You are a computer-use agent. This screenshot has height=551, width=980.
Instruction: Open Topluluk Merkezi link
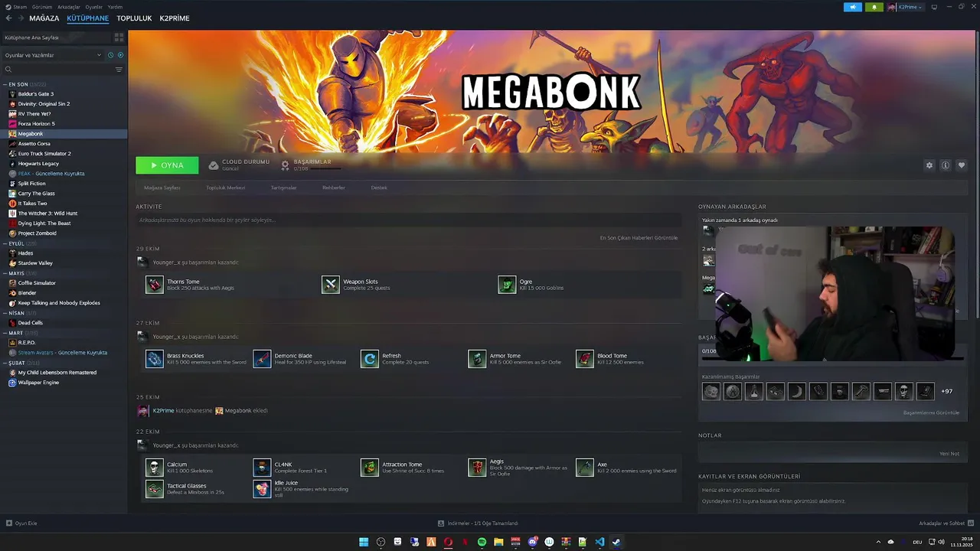pyautogui.click(x=225, y=187)
